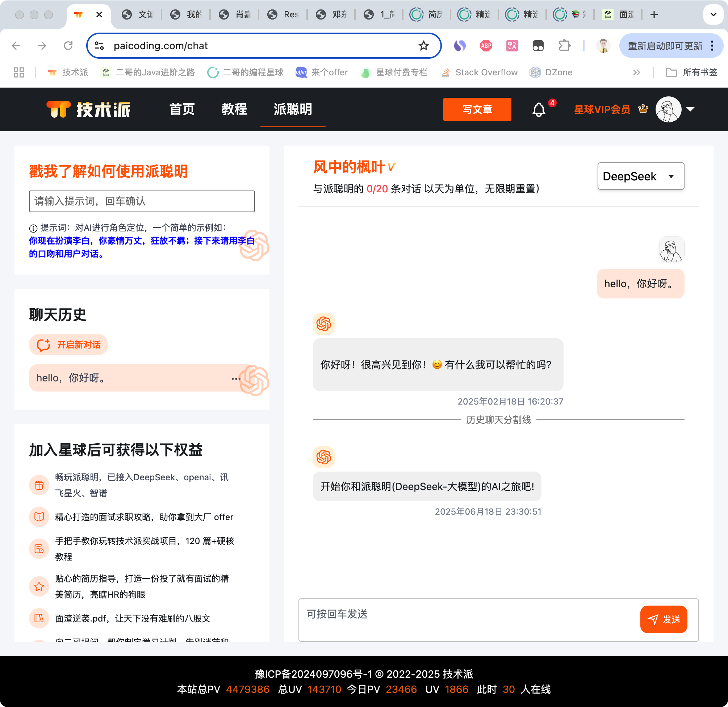Image resolution: width=728 pixels, height=707 pixels.
Task: Open the Chrome profile avatar
Action: [603, 46]
